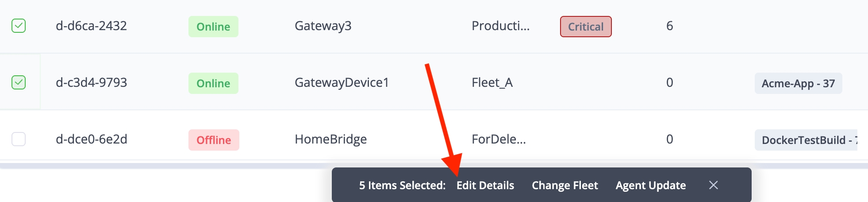Click the HomeBridge device name
868x202 pixels.
[330, 139]
